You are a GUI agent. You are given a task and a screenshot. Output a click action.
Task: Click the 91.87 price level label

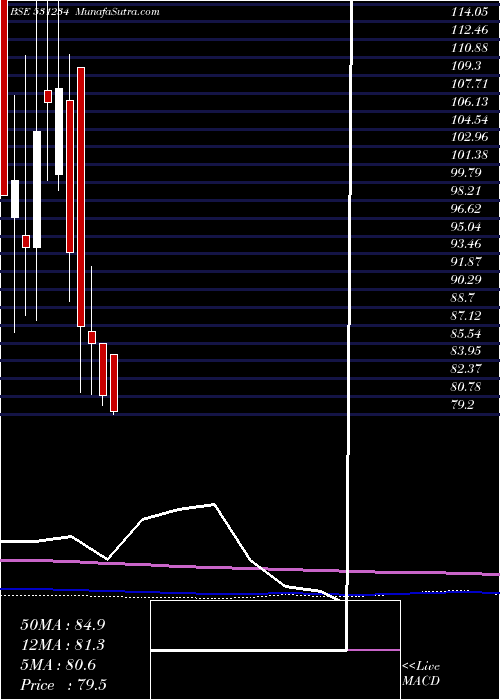[x=466, y=262]
